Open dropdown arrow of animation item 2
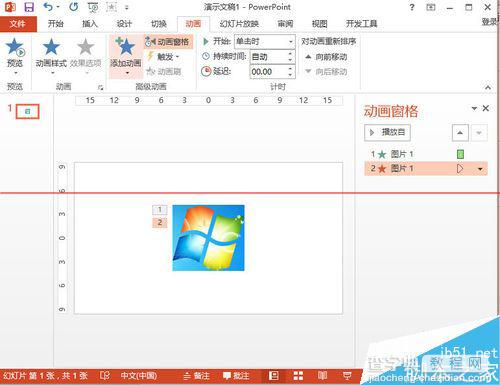This screenshot has width=500, height=385. [x=480, y=169]
